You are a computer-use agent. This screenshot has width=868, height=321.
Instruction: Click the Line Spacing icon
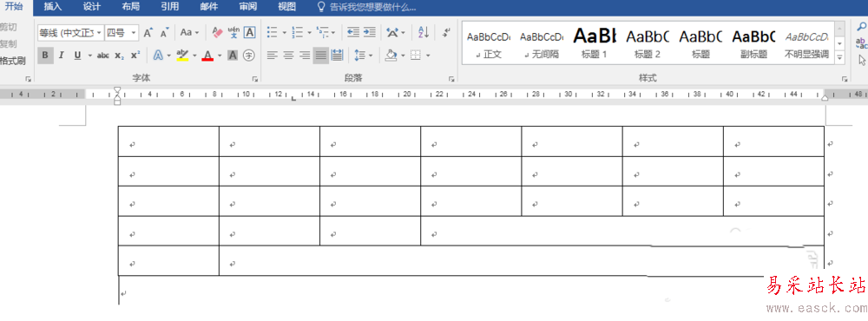(360, 56)
